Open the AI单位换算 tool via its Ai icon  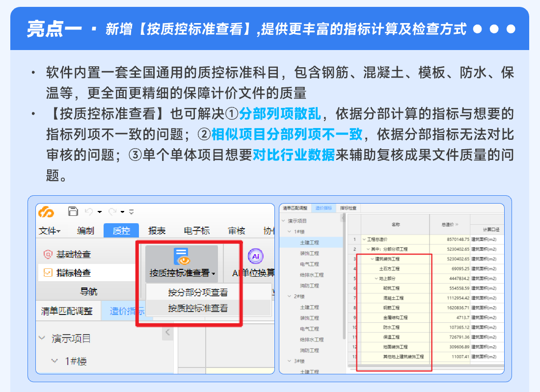click(256, 256)
